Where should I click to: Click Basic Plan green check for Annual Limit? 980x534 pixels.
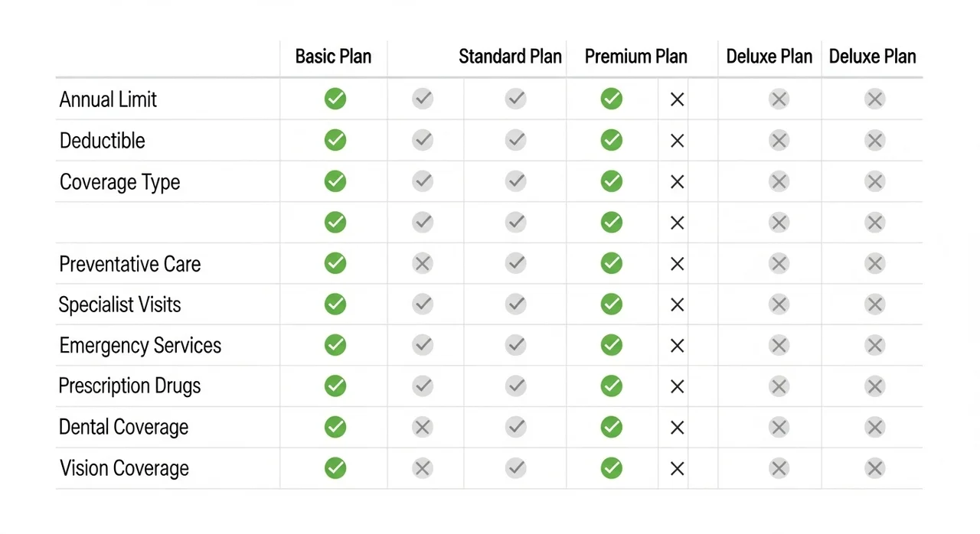click(335, 99)
